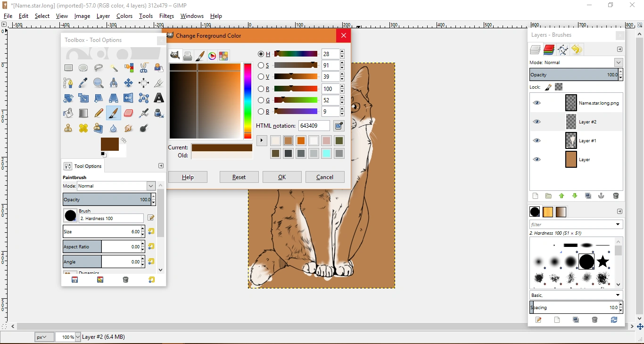Viewport: 644px width, 344px height.
Task: Open the Colors menu
Action: pos(124,16)
